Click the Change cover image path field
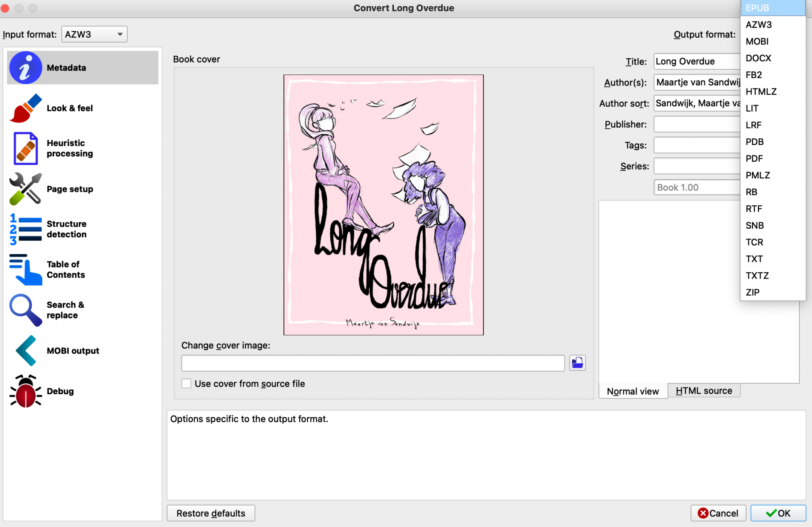 (373, 363)
